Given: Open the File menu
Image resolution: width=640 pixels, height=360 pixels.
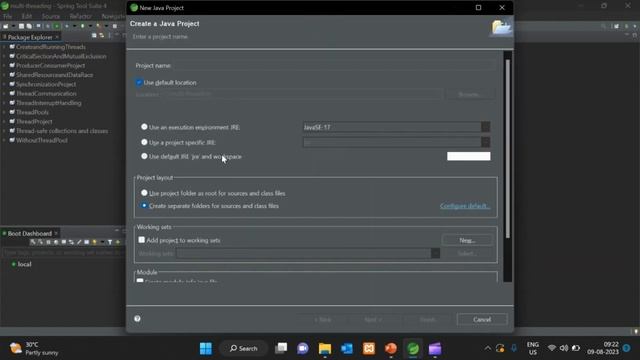Looking at the screenshot, I should click(x=7, y=16).
